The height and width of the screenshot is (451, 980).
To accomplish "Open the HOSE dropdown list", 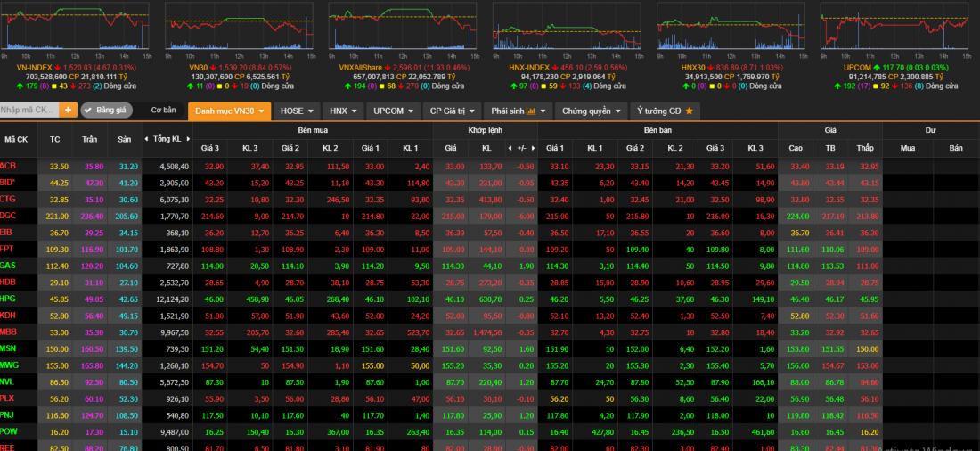I will click(297, 111).
